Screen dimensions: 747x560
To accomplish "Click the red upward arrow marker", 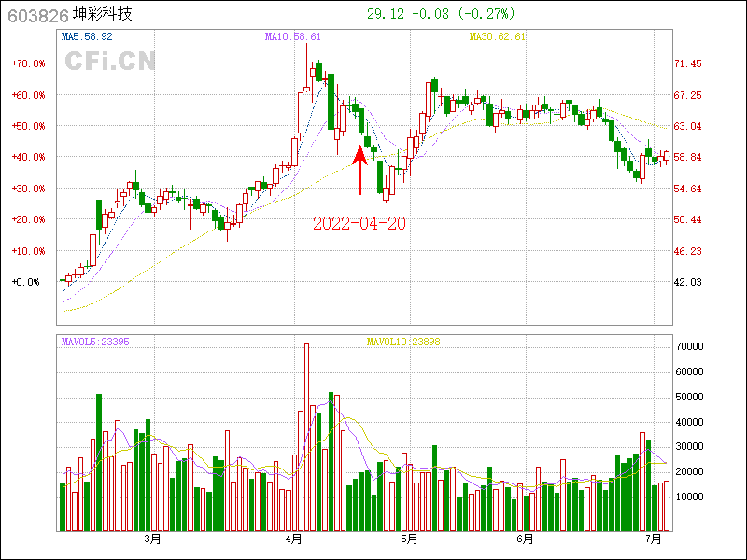I will [360, 168].
